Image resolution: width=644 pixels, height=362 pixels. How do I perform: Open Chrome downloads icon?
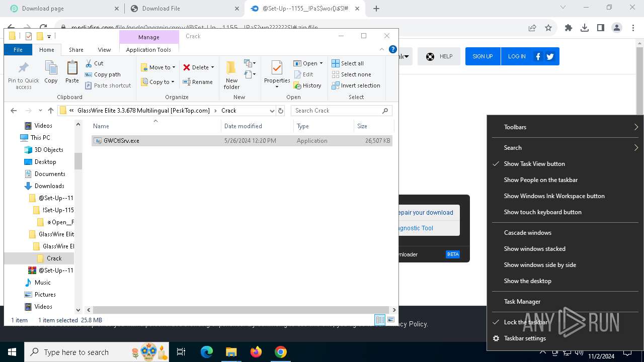585,28
